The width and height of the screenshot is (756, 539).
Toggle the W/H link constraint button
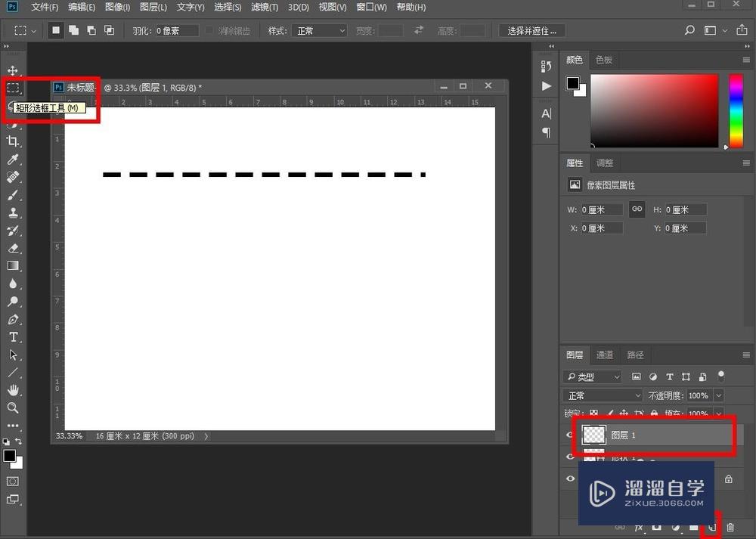coord(637,209)
